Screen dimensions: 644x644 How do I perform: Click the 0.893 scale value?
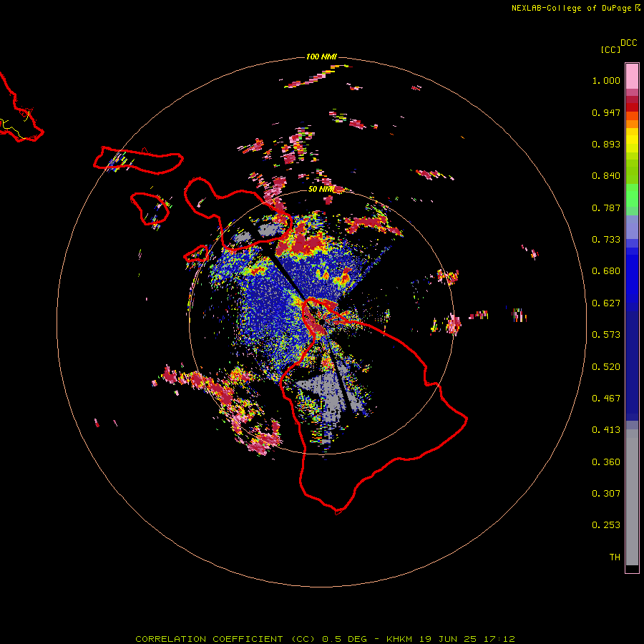coord(606,144)
